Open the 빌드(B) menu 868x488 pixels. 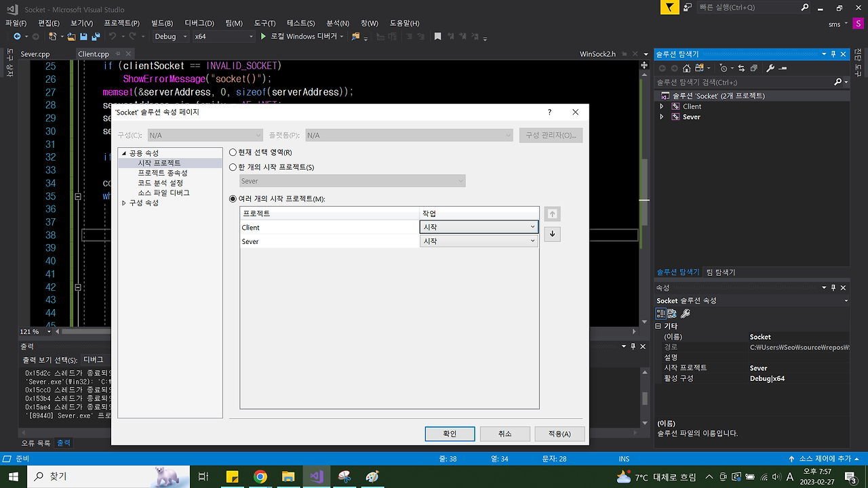point(161,23)
